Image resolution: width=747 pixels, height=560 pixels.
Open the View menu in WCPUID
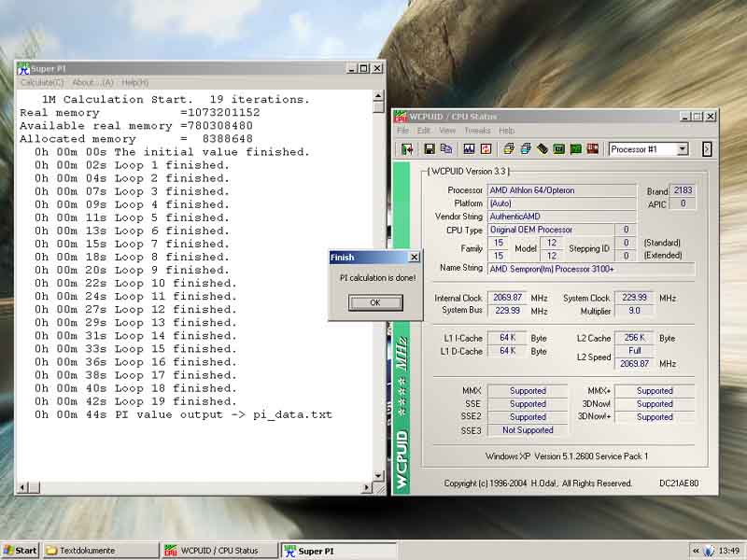point(447,131)
